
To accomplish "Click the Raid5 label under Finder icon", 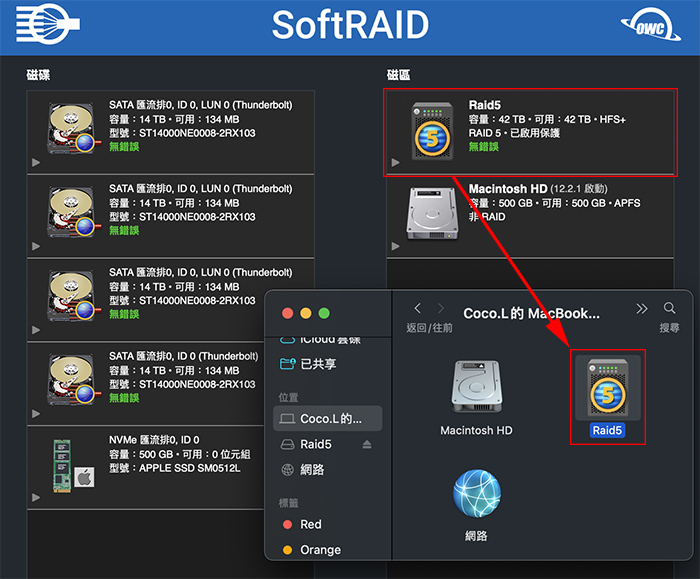I will (607, 430).
